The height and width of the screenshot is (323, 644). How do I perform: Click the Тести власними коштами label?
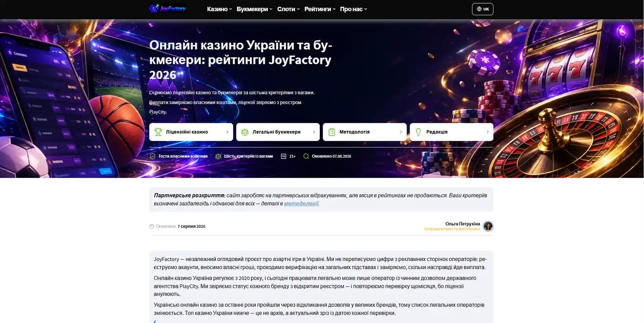(183, 156)
